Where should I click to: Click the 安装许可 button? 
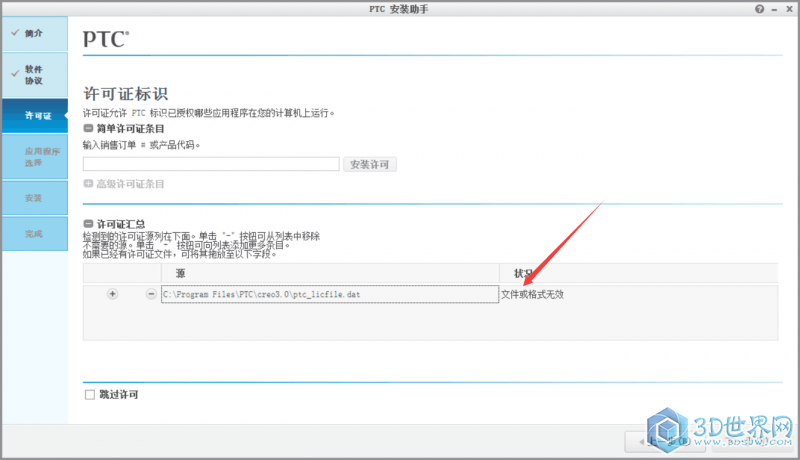click(x=370, y=164)
